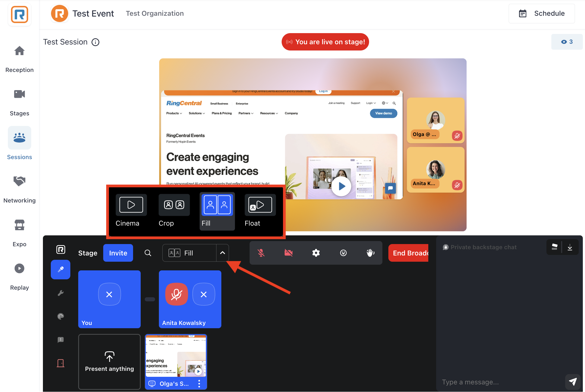Screen dimensions: 585x392
Task: Open emoji reactions button
Action: click(343, 253)
